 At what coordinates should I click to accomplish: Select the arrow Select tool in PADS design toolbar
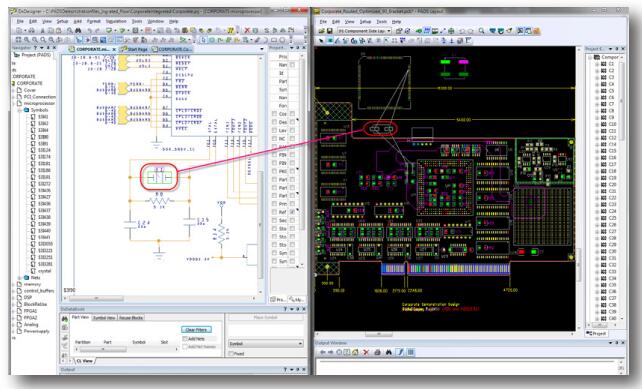click(321, 41)
